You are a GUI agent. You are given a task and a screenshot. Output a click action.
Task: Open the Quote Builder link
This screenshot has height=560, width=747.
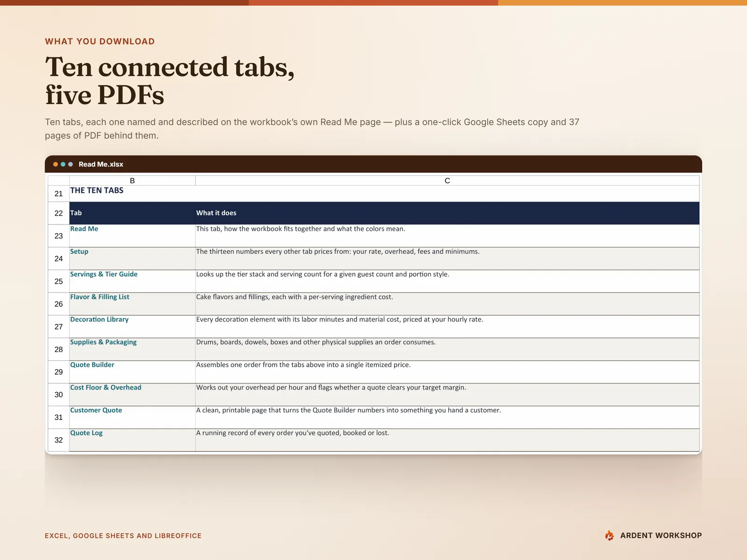(92, 364)
